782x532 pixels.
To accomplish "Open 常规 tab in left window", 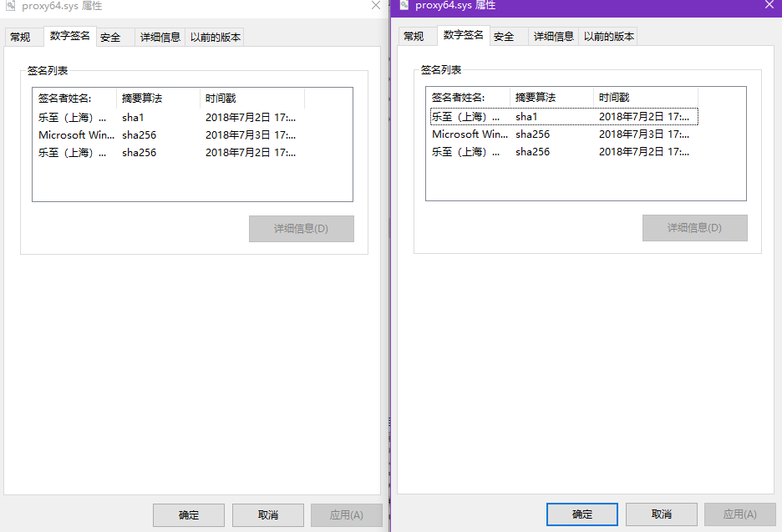I will 24,38.
